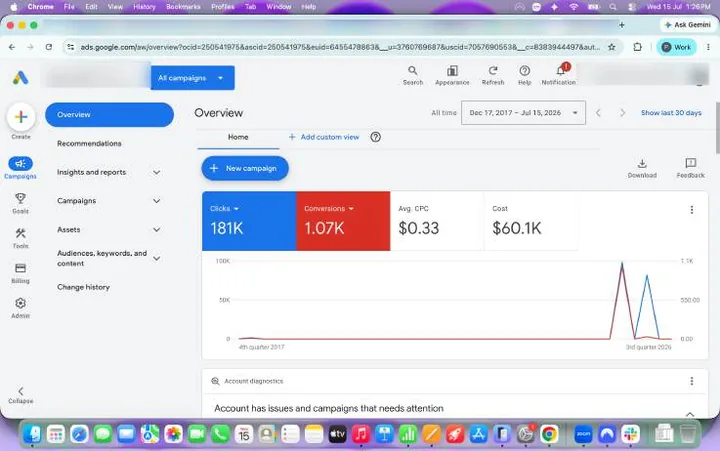Click Add custom view

324,137
